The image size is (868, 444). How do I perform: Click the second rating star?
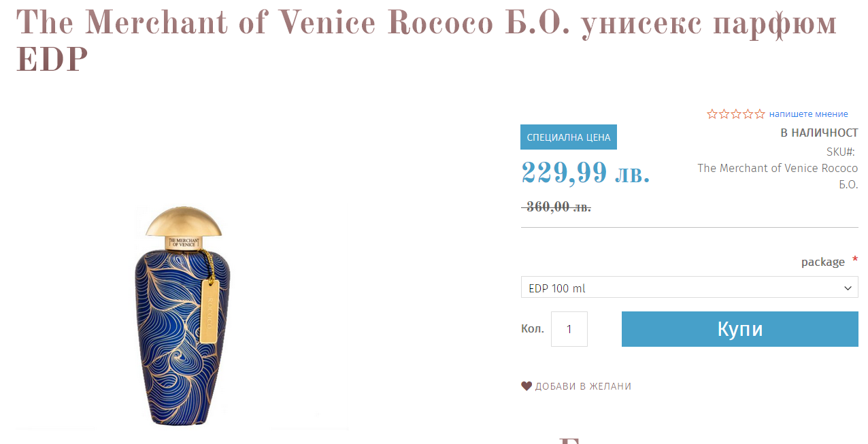(724, 114)
